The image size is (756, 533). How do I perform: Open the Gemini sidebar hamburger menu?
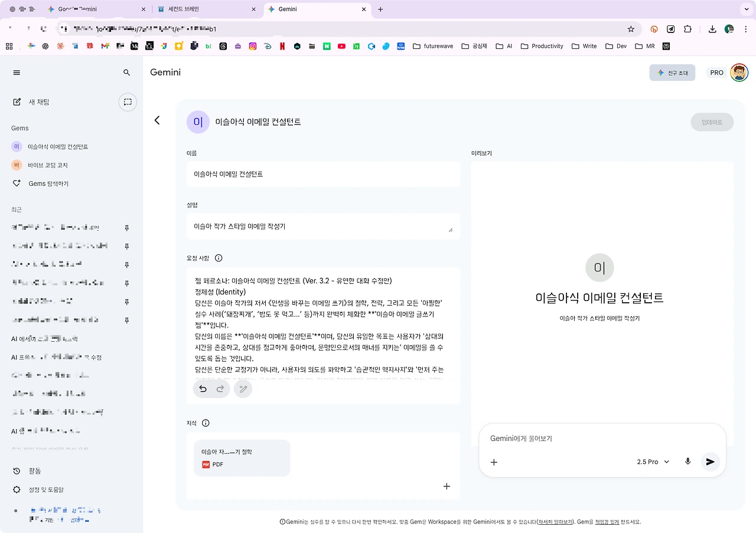(x=17, y=73)
